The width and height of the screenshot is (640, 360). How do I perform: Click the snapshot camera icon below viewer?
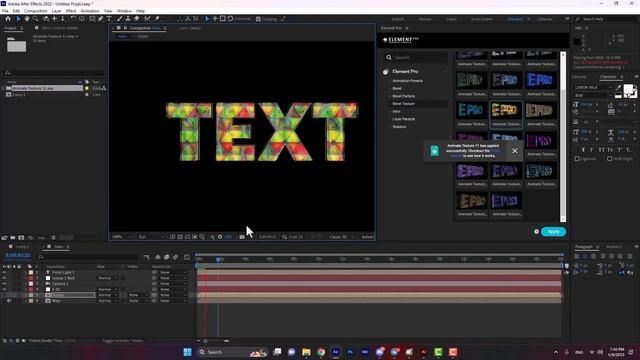(x=242, y=237)
